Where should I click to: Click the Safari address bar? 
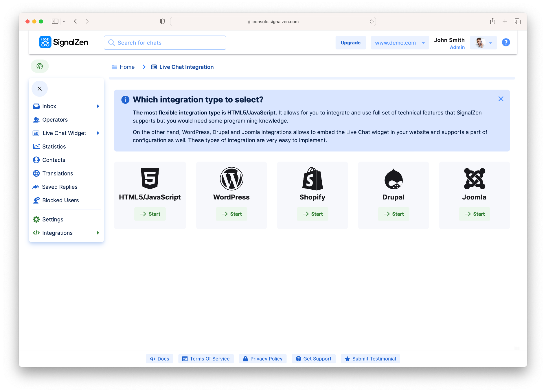pos(273,21)
